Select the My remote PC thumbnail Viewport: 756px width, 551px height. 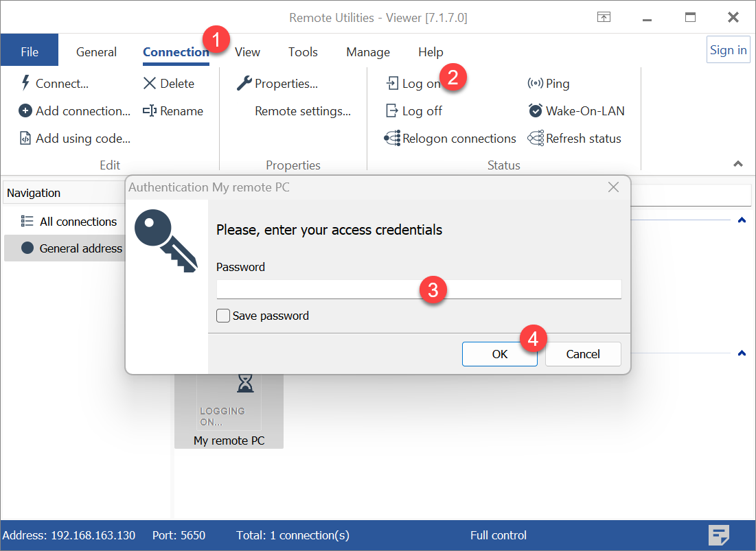point(229,412)
